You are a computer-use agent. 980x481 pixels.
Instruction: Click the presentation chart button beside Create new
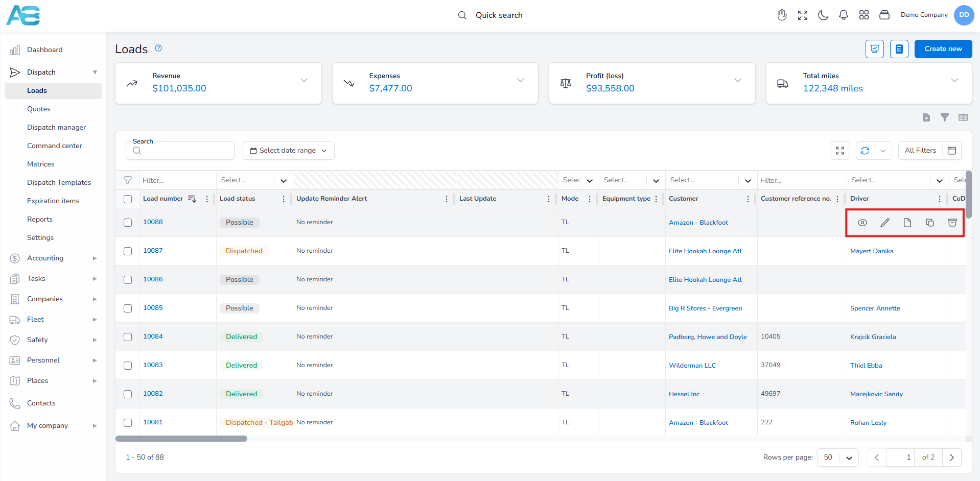pyautogui.click(x=875, y=49)
